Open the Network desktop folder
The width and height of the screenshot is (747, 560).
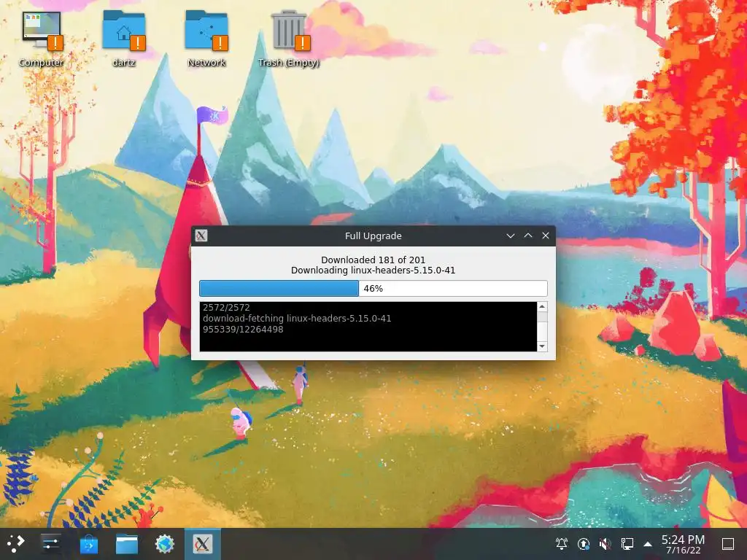point(206,39)
